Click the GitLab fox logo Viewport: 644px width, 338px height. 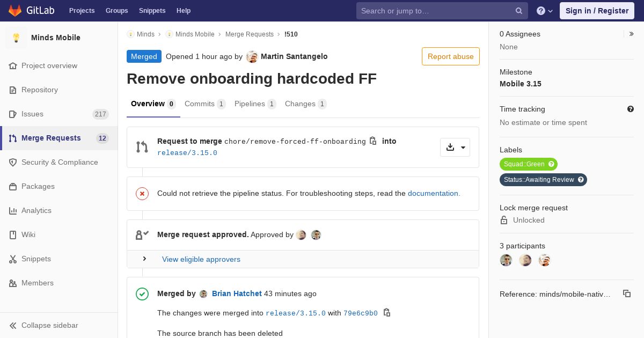point(15,11)
